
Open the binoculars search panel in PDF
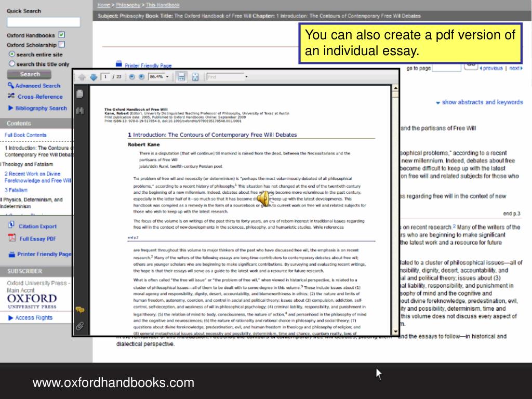point(80,111)
